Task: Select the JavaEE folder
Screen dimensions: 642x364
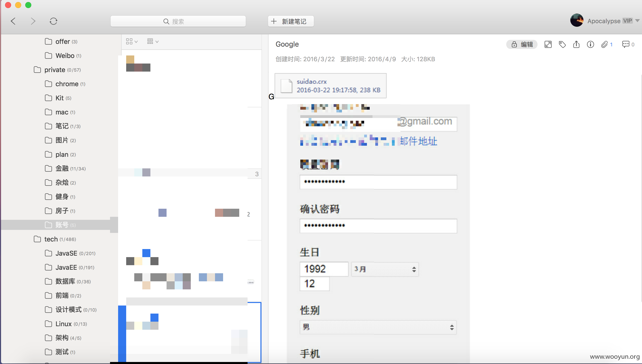Action: point(70,267)
